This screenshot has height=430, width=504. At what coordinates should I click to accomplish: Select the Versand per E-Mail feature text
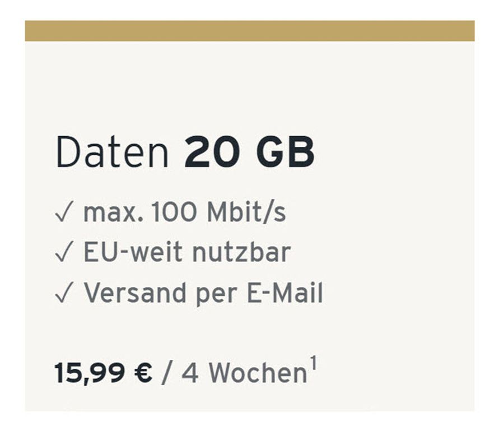[x=203, y=293]
